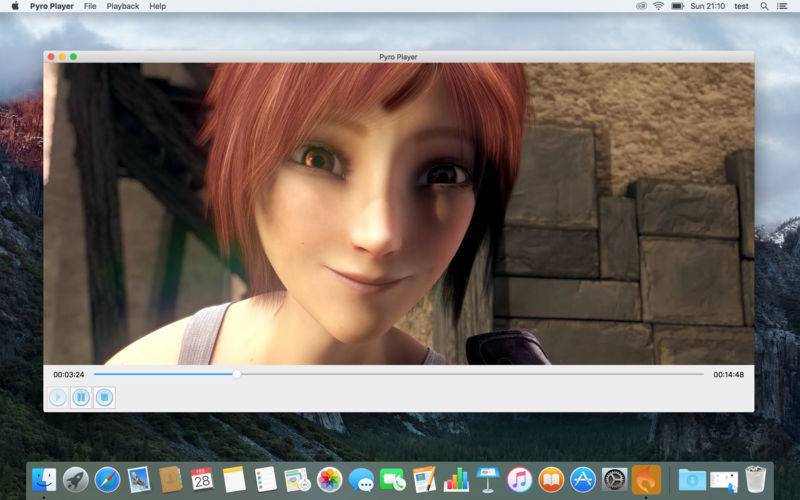Open the documents stack next to Trash

tap(724, 481)
